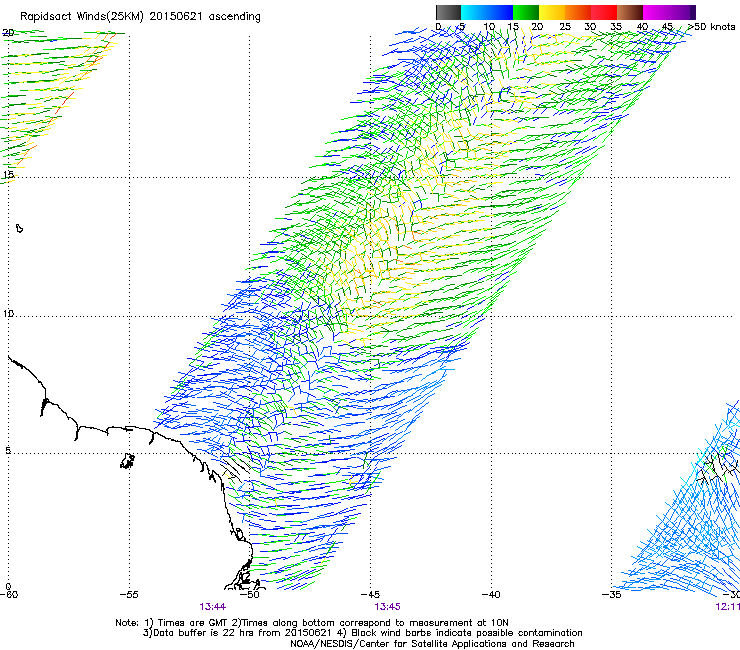Click the note line 'Times are GMT'
Screen dimensions: 740x650
click(192, 623)
